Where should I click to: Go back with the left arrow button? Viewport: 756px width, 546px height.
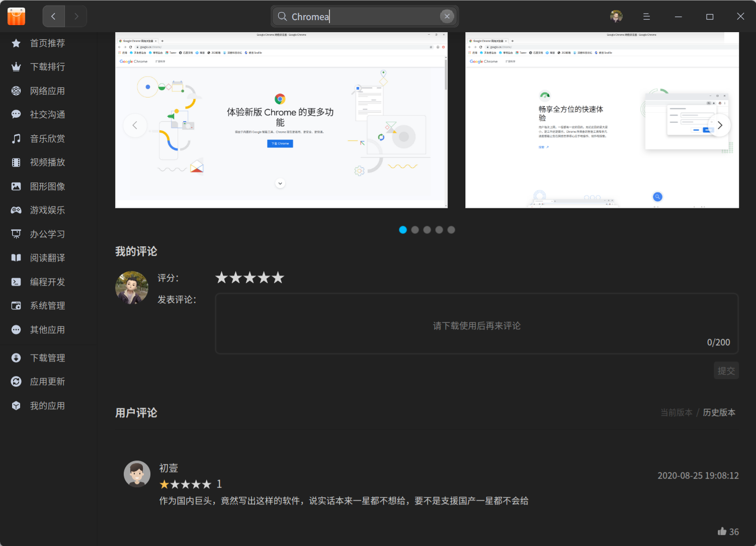(x=54, y=17)
